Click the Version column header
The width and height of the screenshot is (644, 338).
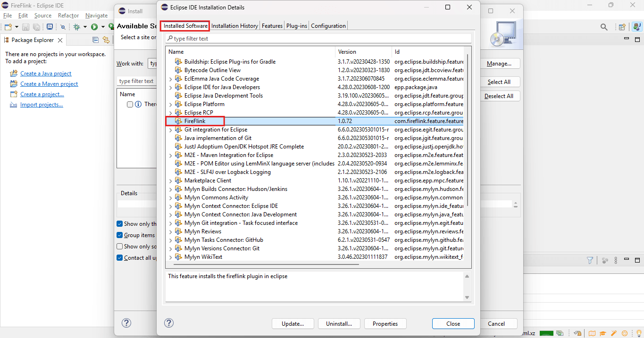(x=364, y=52)
